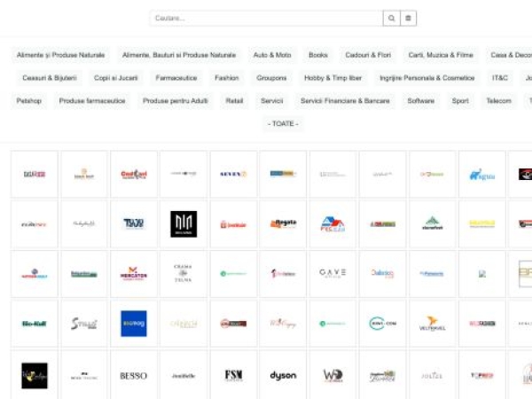Filter by Alimente și Produse Naturale
Image resolution: width=532 pixels, height=399 pixels.
pos(60,55)
